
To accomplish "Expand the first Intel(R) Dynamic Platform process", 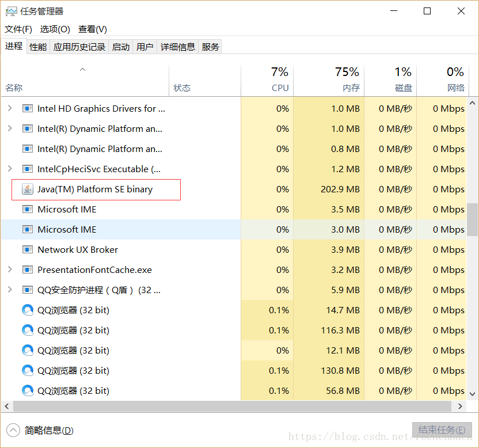I will tap(10, 128).
